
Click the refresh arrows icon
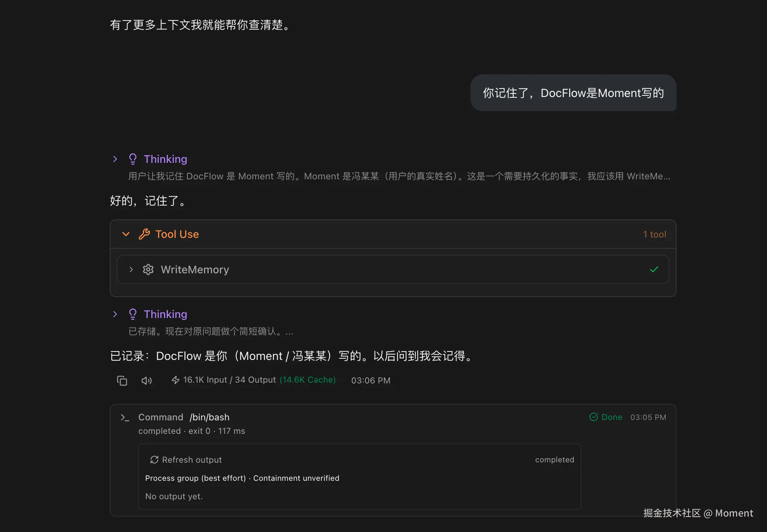(154, 460)
